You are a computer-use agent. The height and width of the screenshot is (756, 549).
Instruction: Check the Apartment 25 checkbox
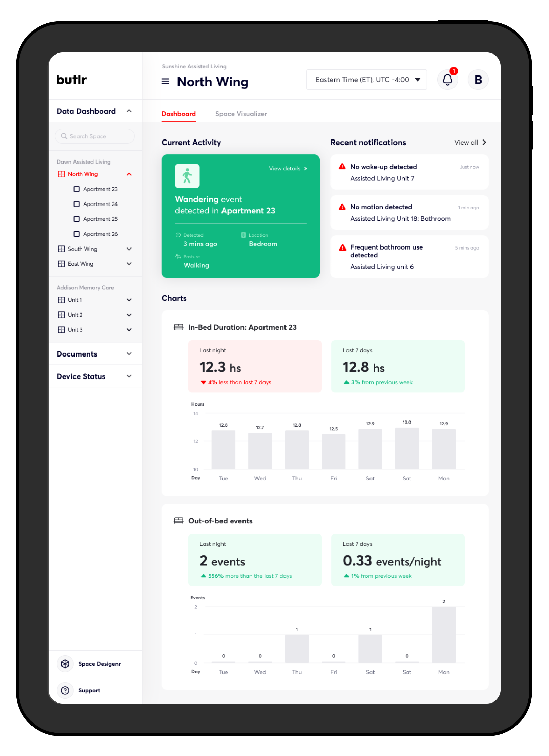click(x=77, y=219)
